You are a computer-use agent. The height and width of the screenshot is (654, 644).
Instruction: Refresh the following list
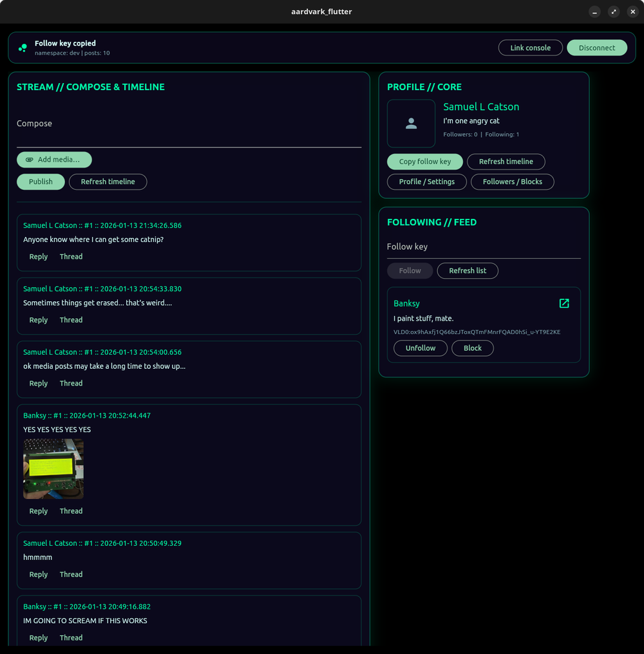pos(467,270)
